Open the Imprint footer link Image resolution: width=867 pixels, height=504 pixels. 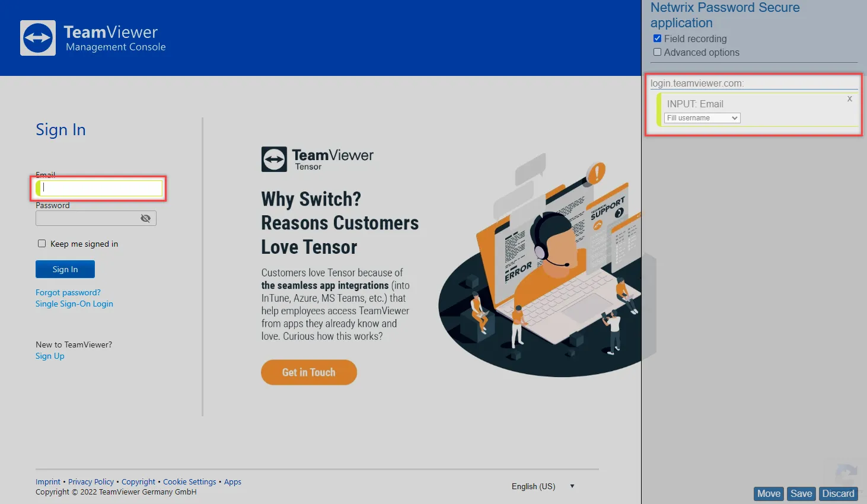point(48,482)
